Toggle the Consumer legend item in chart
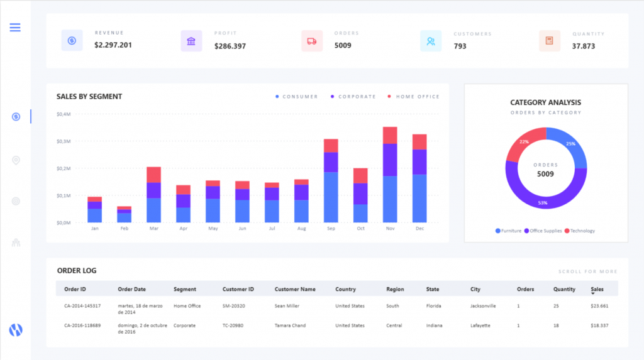 pos(296,97)
